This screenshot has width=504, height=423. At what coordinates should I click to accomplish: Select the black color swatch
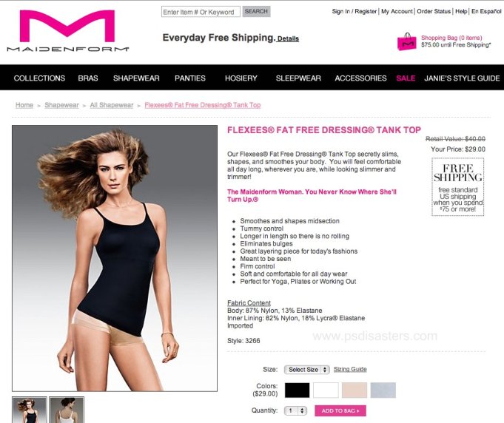point(298,390)
